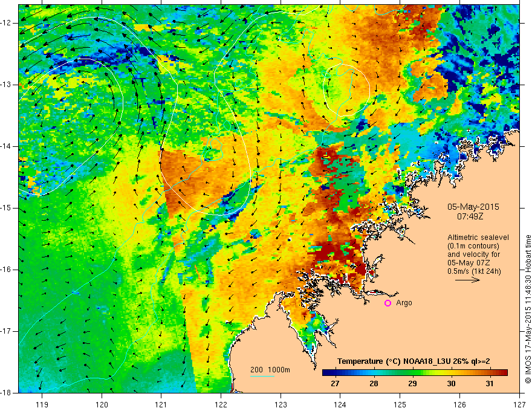
Task: Click the latitude label -15
Action: coord(7,208)
